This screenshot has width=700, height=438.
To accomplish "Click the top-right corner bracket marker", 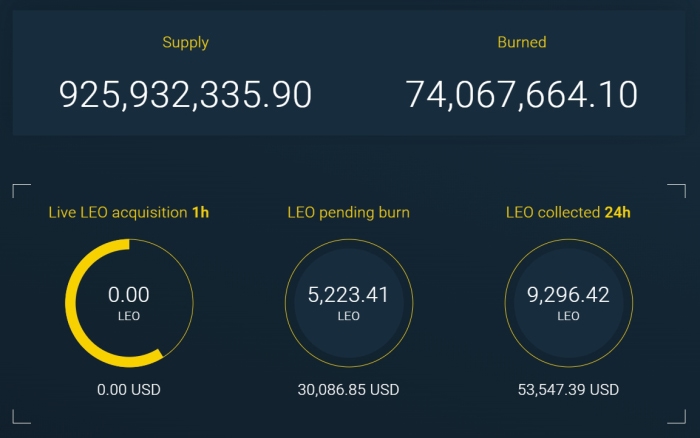I will point(678,190).
